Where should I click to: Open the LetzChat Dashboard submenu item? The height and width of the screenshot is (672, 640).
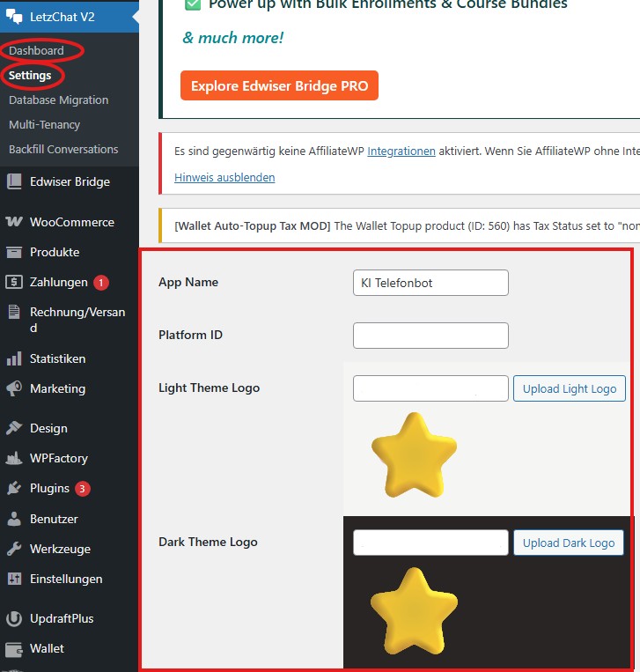[36, 50]
